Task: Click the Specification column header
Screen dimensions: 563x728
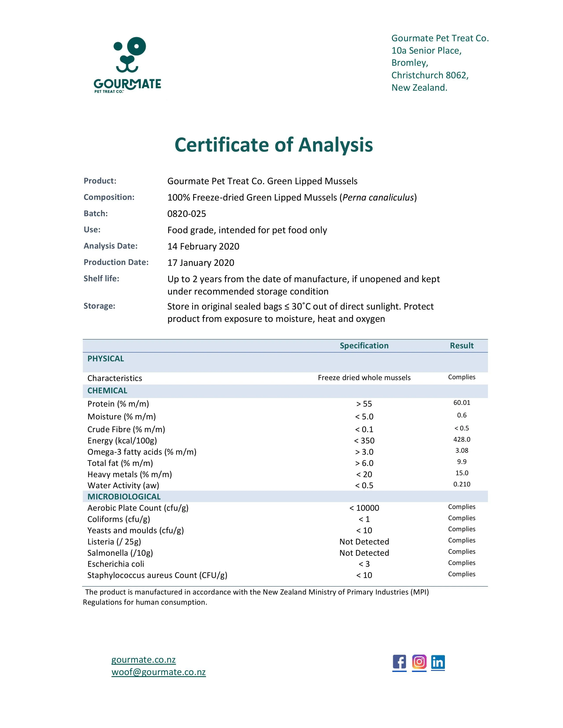Action: point(364,346)
